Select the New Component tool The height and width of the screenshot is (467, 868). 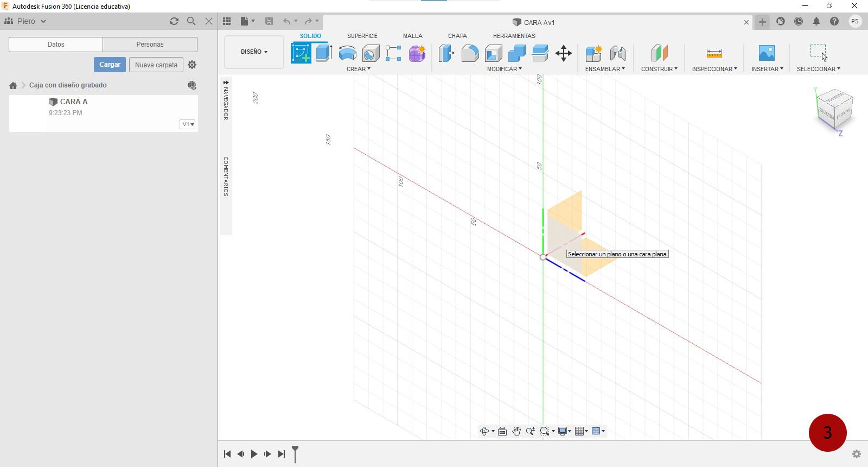[593, 53]
